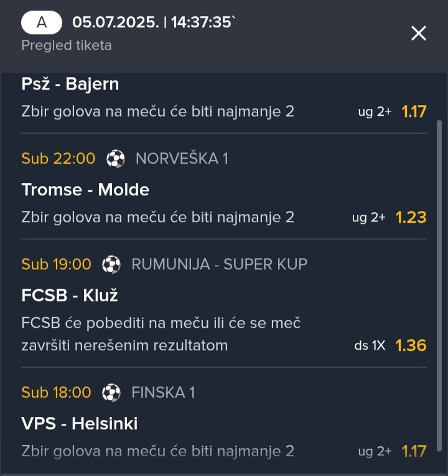Select the white 'A' ticket badge
This screenshot has height=476, width=448.
[42, 22]
